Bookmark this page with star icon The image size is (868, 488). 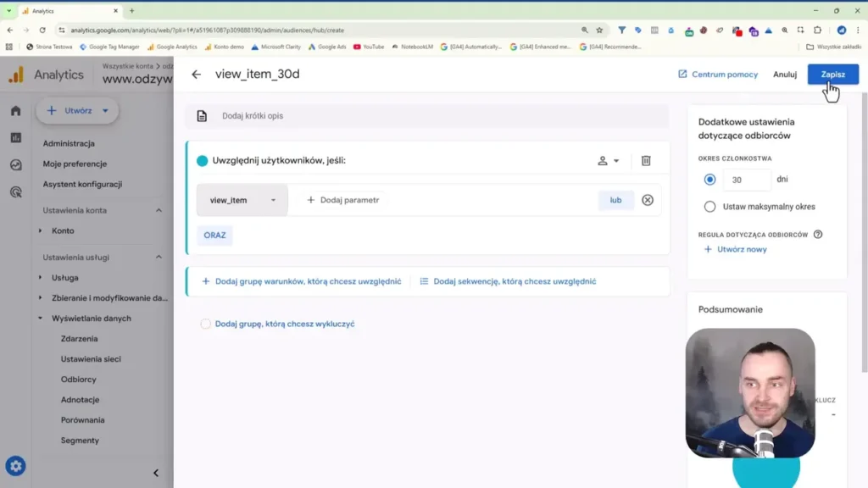(599, 30)
